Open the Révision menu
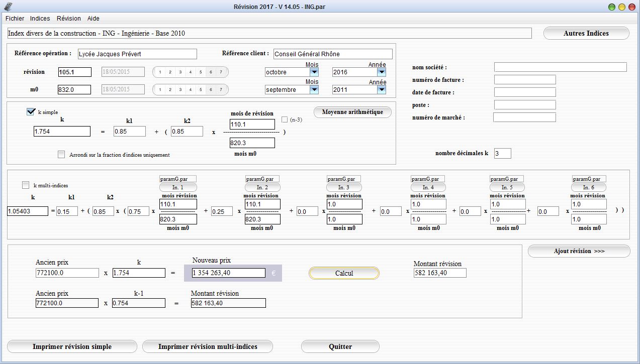Image resolution: width=640 pixels, height=364 pixels. pos(69,19)
